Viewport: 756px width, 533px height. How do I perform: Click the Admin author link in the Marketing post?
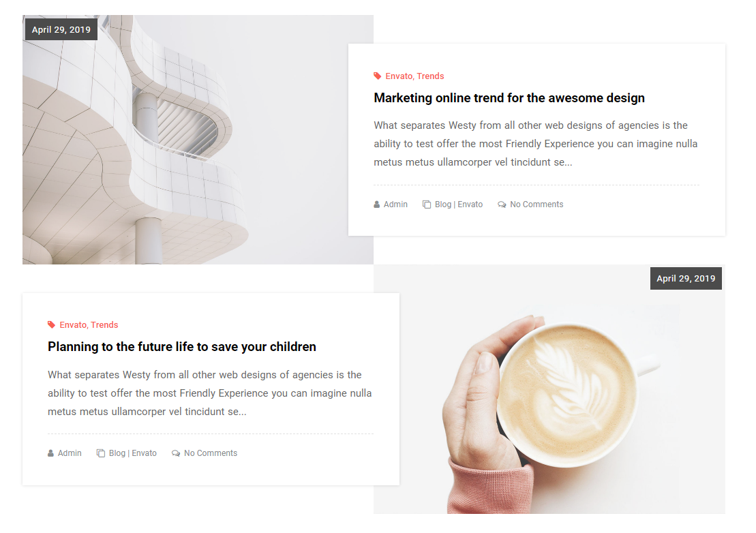tap(395, 204)
